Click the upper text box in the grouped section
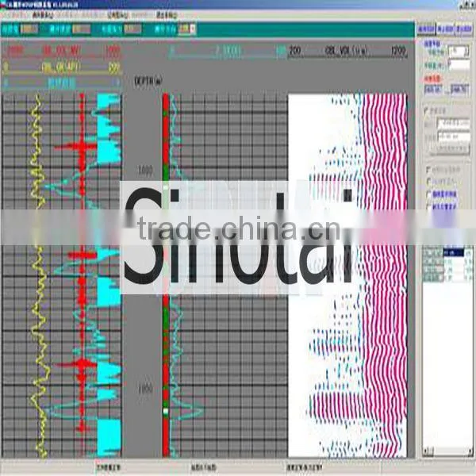The image size is (476, 476). pos(454,123)
